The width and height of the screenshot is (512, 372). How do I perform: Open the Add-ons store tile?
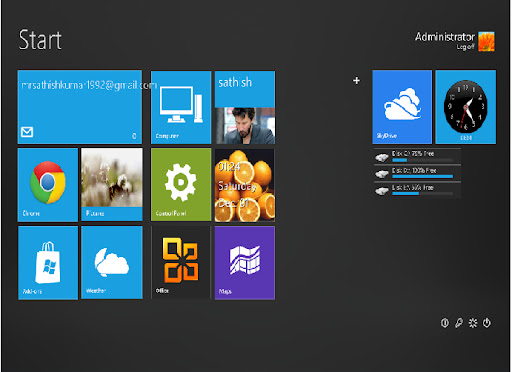(48, 263)
